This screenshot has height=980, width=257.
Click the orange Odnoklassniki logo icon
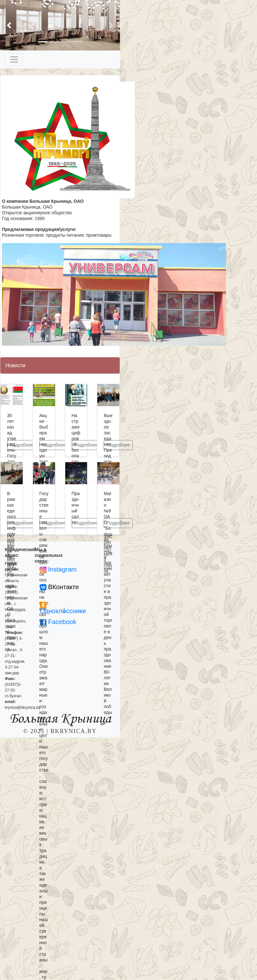tap(43, 605)
